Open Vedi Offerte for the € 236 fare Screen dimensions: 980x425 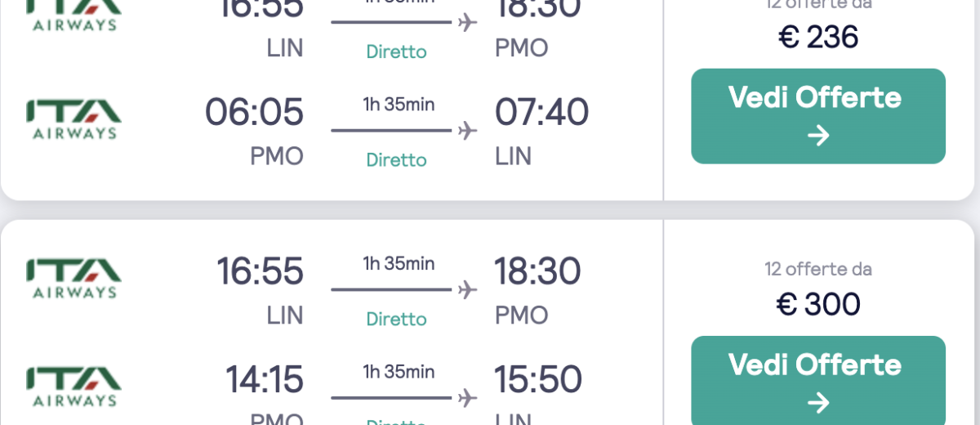coord(818,116)
